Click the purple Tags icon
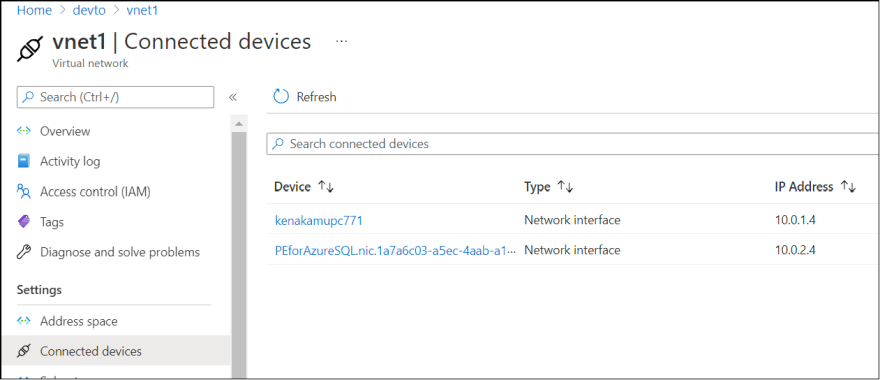 [24, 222]
